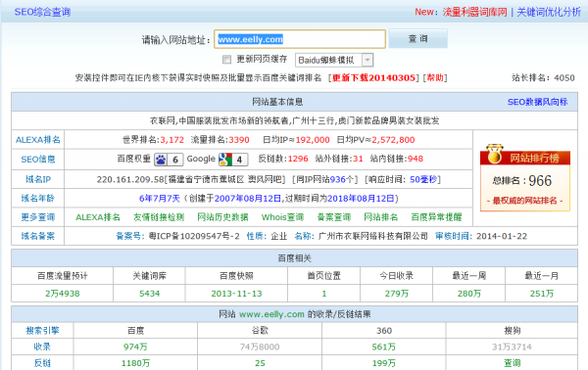The image size is (588, 370).
Task: Click the 帮助 help link
Action: (435, 78)
